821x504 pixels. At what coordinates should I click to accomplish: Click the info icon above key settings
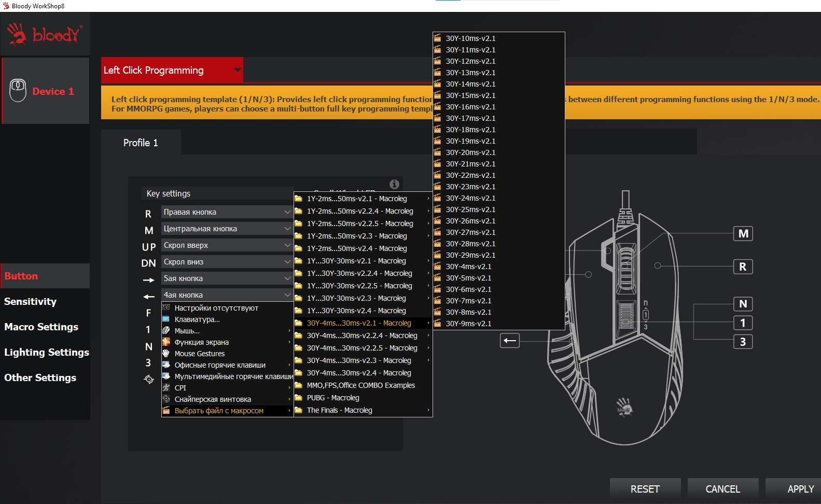pyautogui.click(x=394, y=184)
